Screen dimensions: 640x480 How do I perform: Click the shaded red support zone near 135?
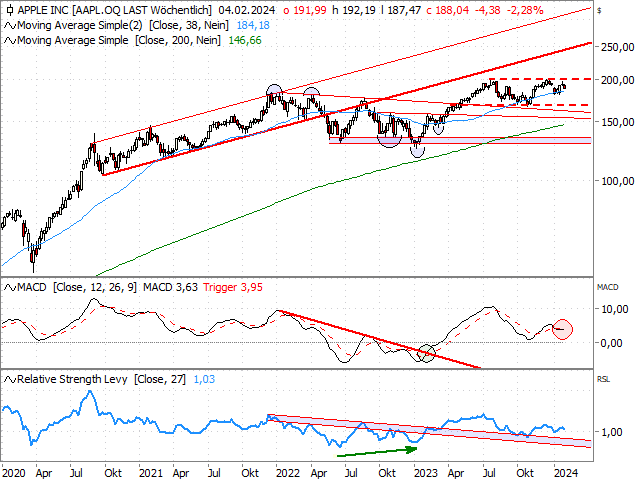(460, 140)
